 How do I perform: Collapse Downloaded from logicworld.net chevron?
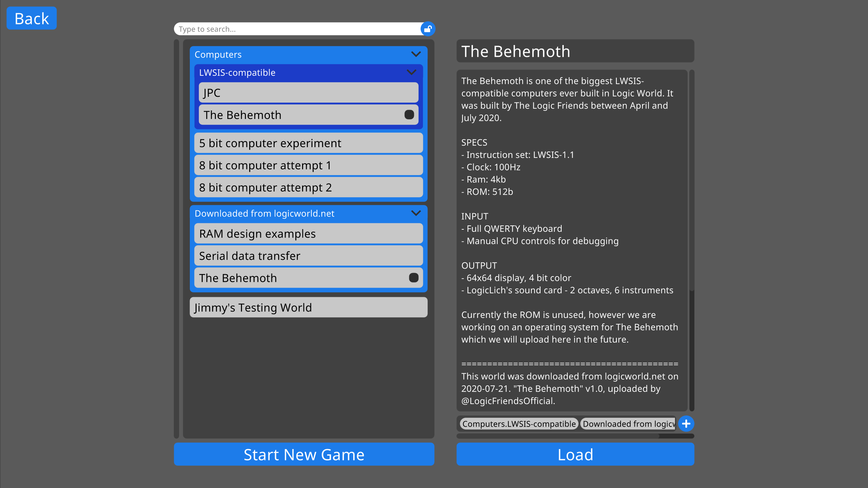(x=416, y=213)
